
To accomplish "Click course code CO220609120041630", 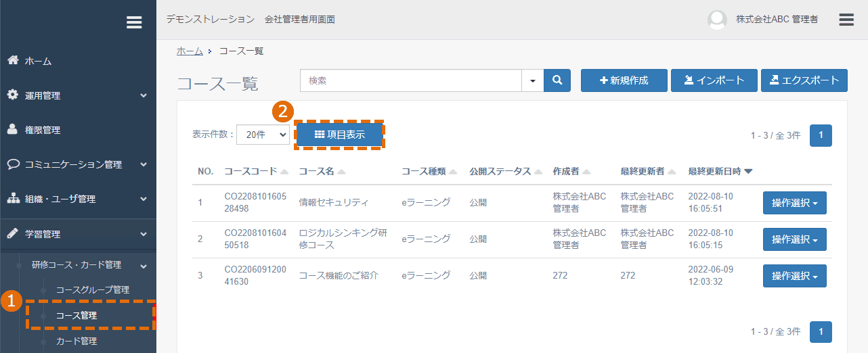I will tap(255, 275).
